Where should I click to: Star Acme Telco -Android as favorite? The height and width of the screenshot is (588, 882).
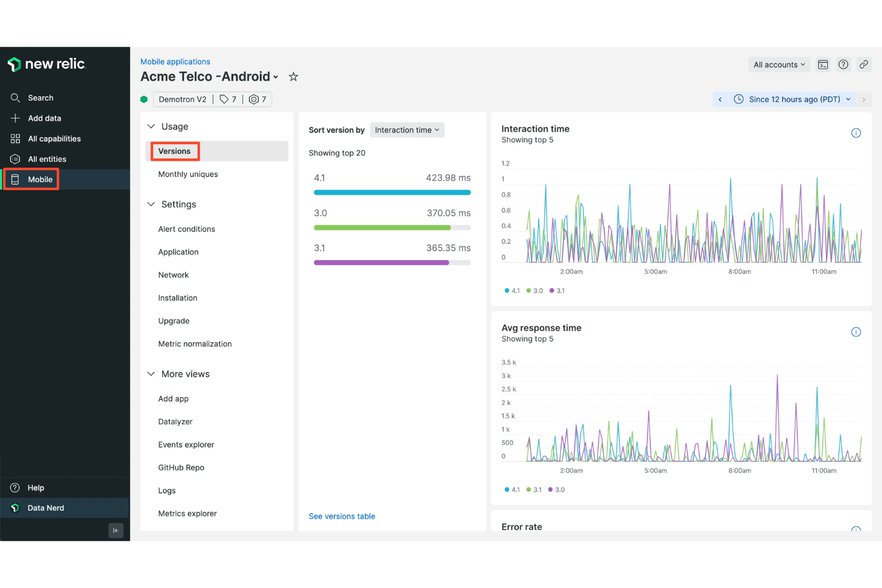[x=293, y=77]
